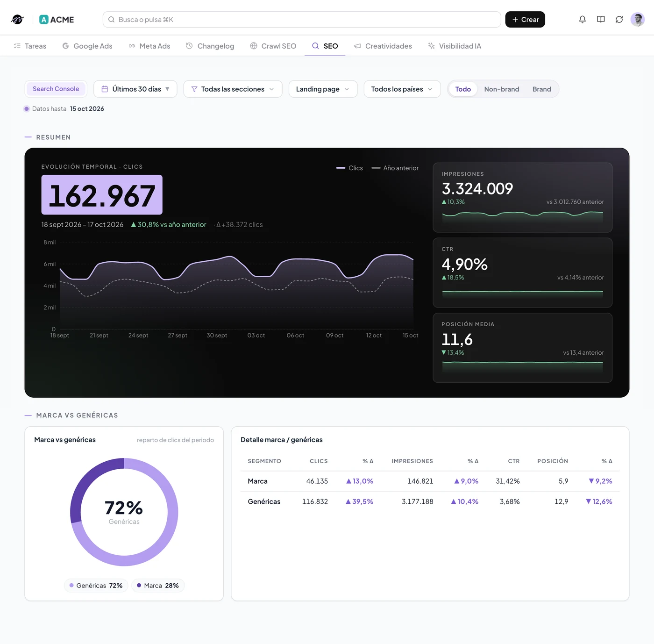The width and height of the screenshot is (654, 644).
Task: Open the Landing page dropdown
Action: [x=323, y=89]
